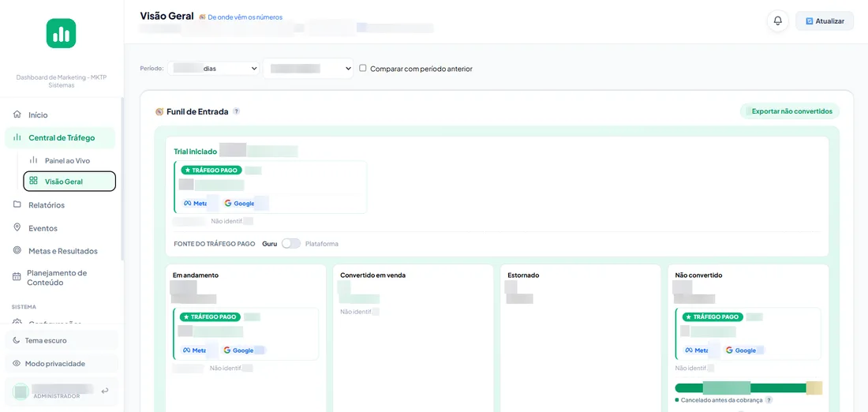The image size is (868, 412).
Task: Select Visão Geral sub-item
Action: 69,181
